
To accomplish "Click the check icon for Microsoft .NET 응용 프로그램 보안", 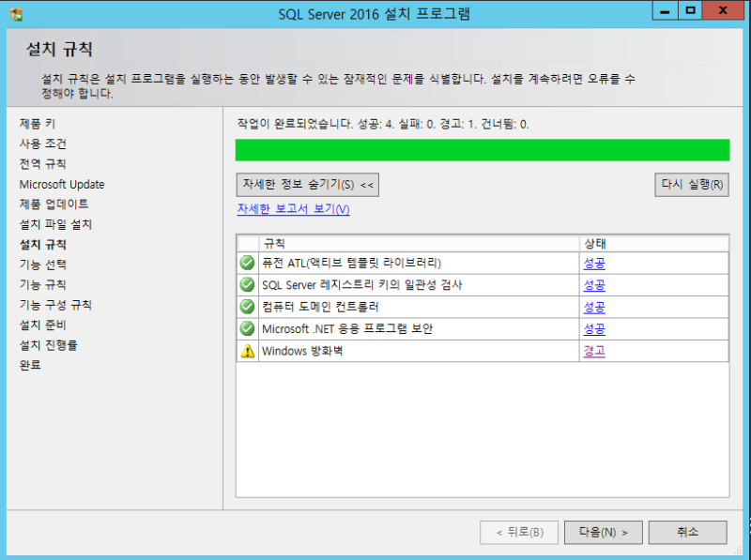I will tap(247, 328).
